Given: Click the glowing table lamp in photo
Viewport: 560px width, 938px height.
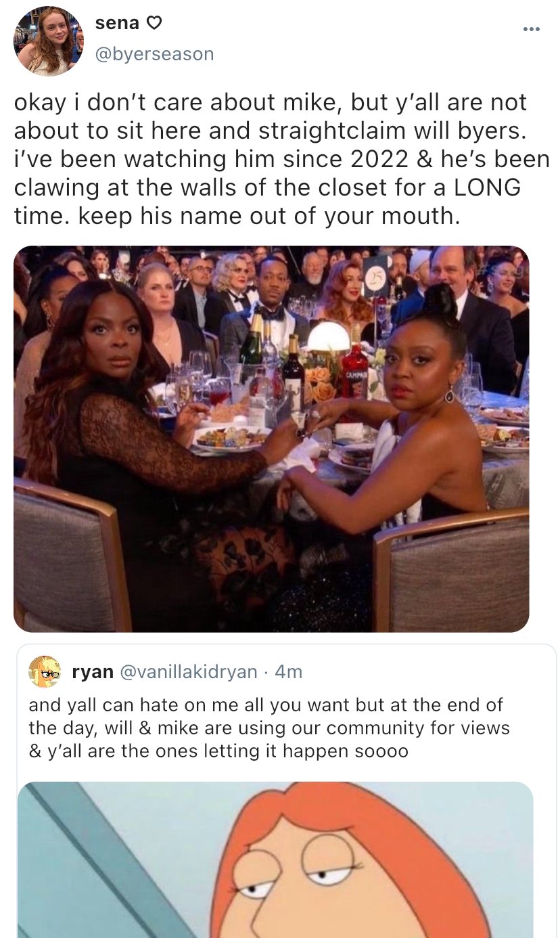Looking at the screenshot, I should click(329, 337).
